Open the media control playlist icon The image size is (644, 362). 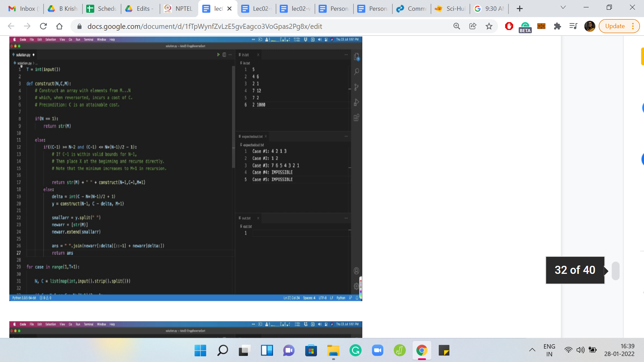tap(573, 26)
